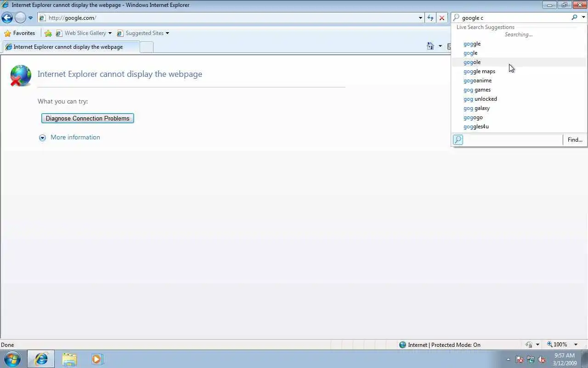The height and width of the screenshot is (368, 588).
Task: Click the Add to Favorites Bar icon
Action: tap(48, 33)
